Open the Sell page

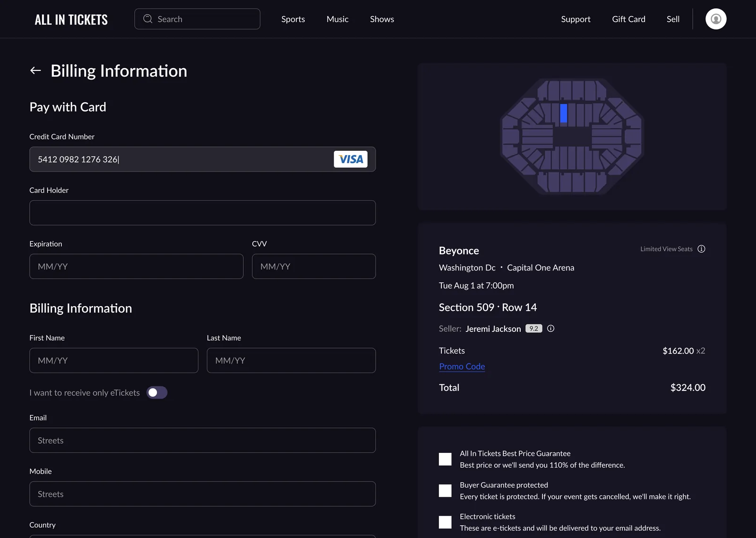[673, 19]
